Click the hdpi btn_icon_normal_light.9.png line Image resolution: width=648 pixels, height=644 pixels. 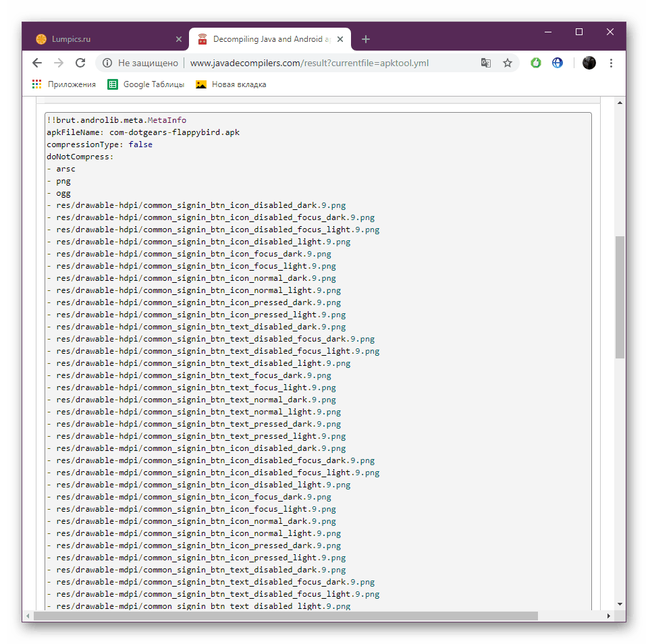194,290
